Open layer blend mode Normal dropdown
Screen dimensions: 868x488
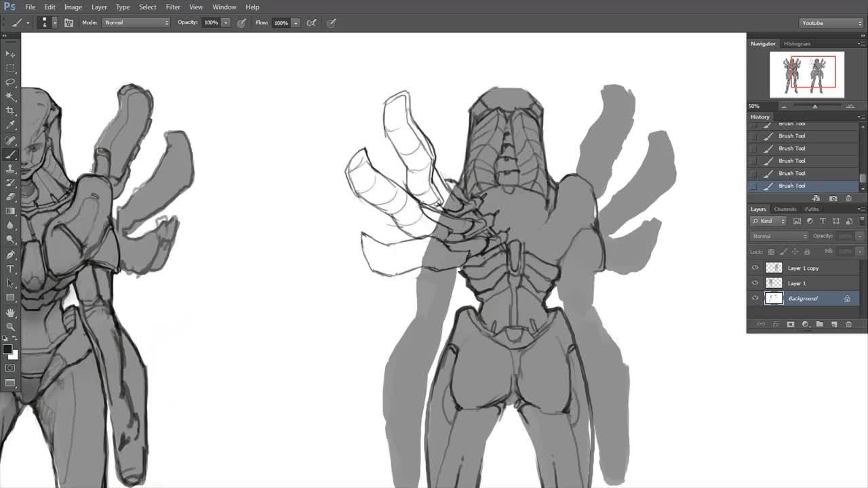(779, 236)
